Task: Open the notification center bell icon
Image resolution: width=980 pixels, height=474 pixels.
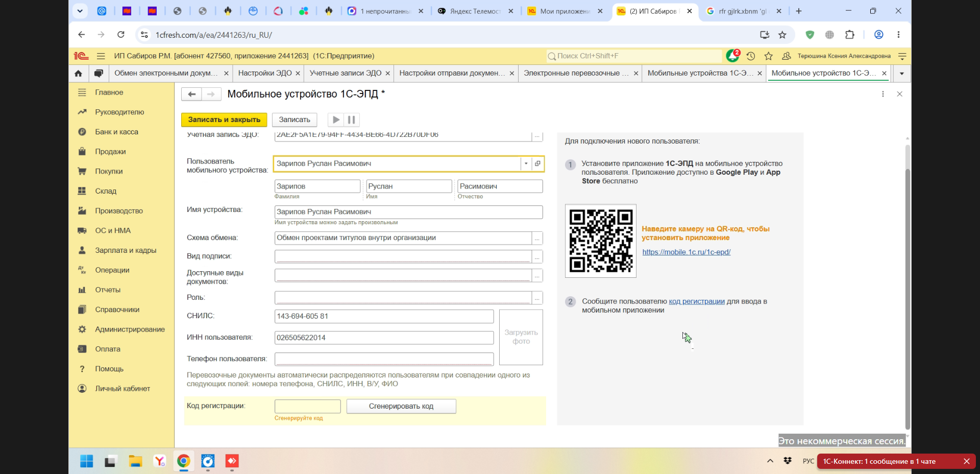Action: point(732,56)
